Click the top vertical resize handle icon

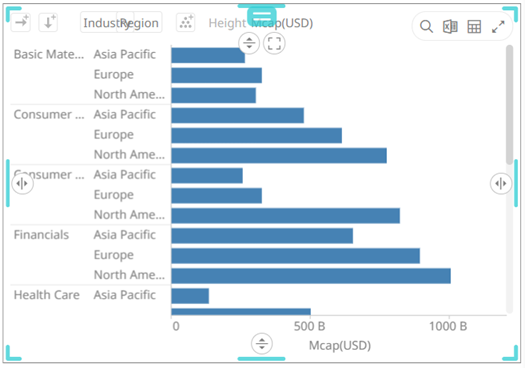coord(249,43)
